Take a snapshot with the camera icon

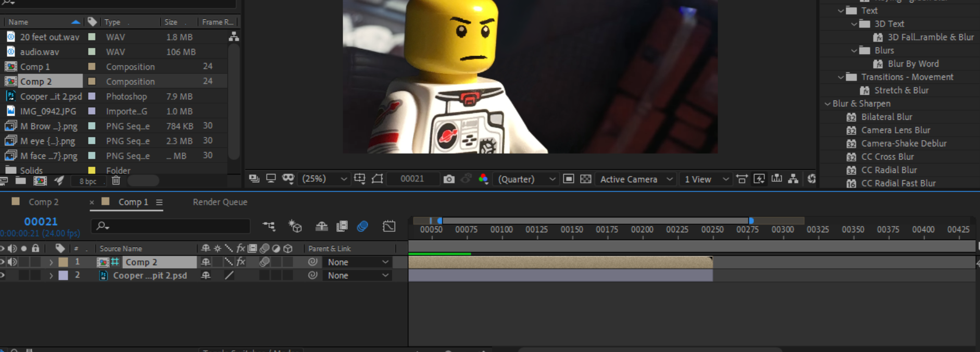(449, 179)
